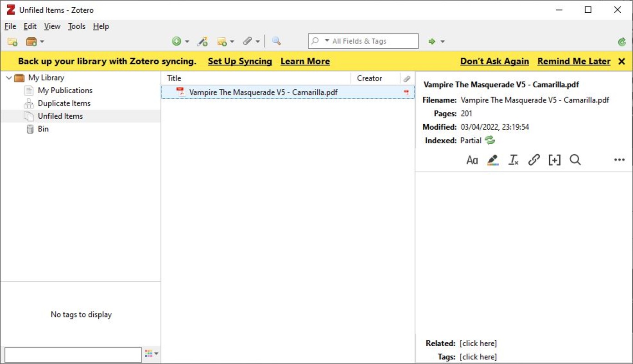Viewport: 633px width, 364px height.
Task: Click the Advanced Search magnifier icon
Action: [x=276, y=41]
